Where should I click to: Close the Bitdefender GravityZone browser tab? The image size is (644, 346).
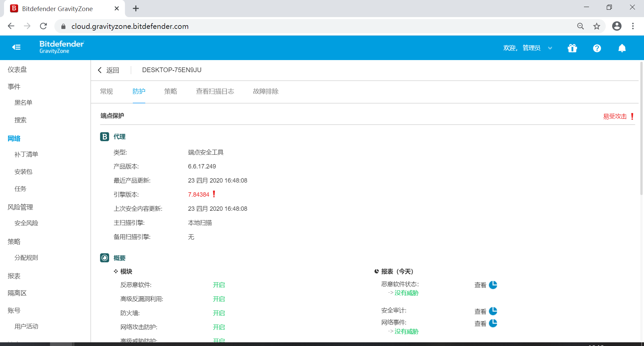(117, 9)
